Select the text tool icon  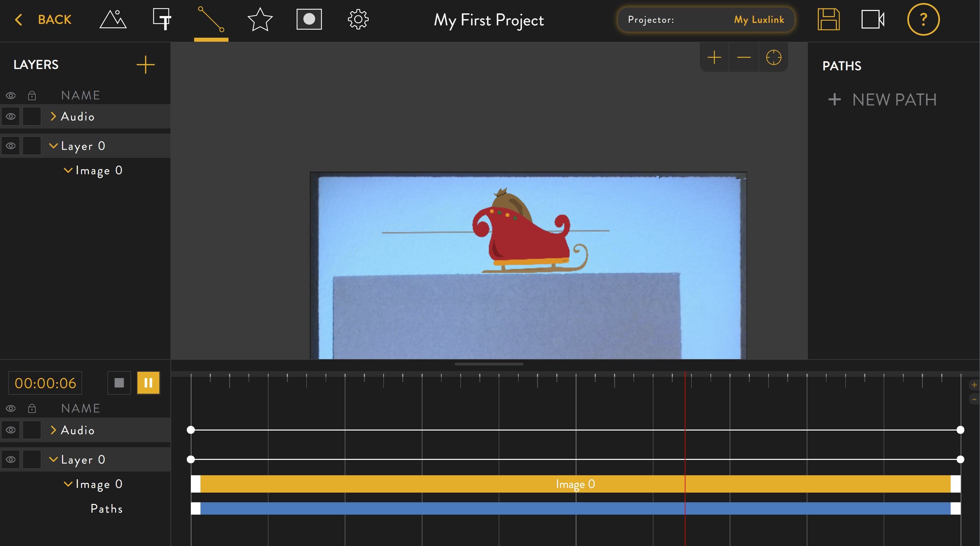(162, 19)
